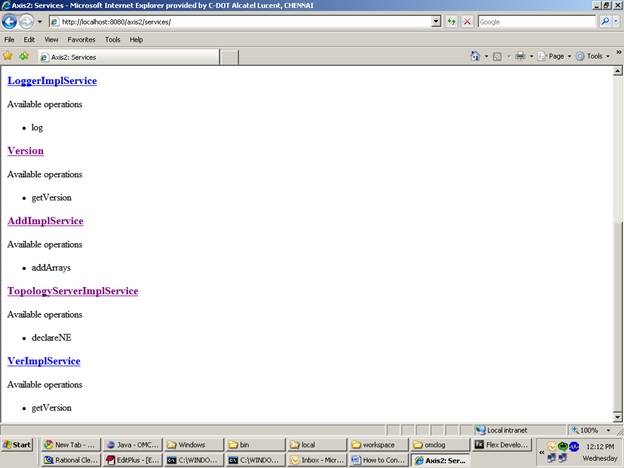Open the AddImplService link
Screen dimensions: 624x468
(x=45, y=221)
